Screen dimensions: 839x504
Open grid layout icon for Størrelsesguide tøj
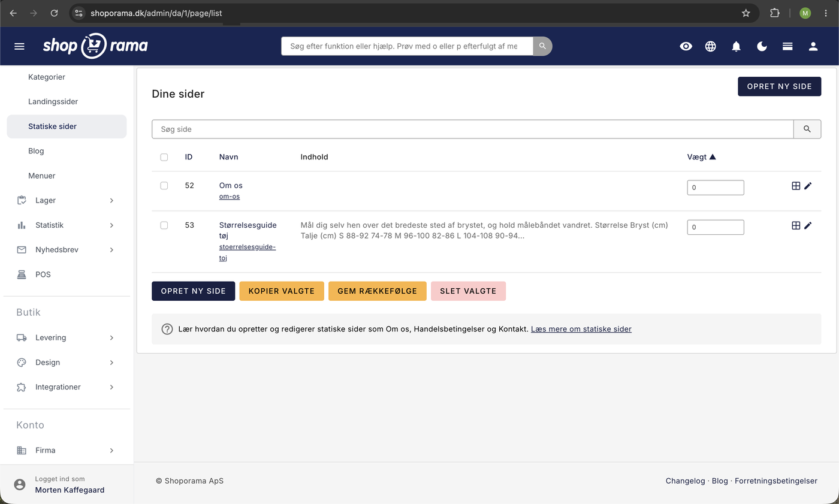796,225
